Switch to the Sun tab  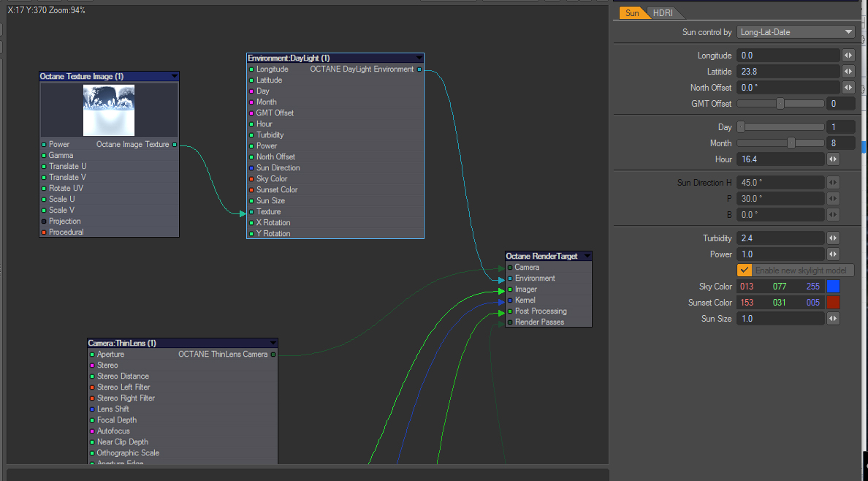[x=633, y=12]
